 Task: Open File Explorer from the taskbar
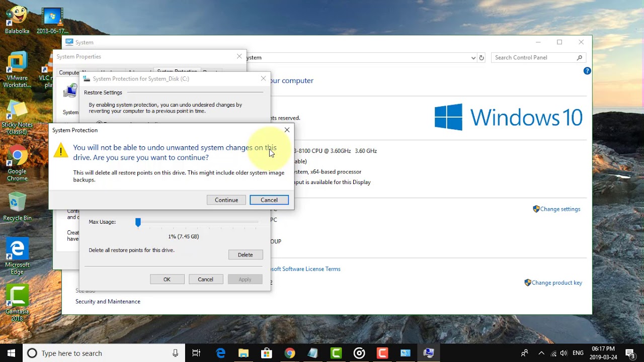[244, 353]
